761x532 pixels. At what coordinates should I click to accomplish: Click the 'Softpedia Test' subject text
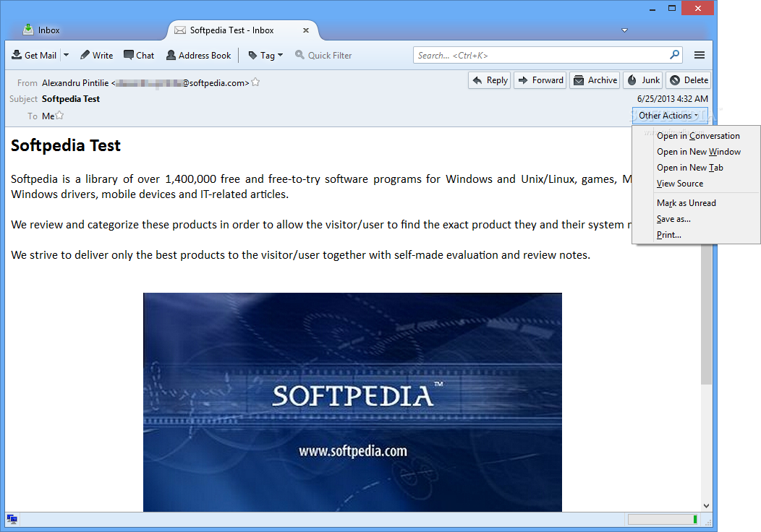[x=71, y=99]
